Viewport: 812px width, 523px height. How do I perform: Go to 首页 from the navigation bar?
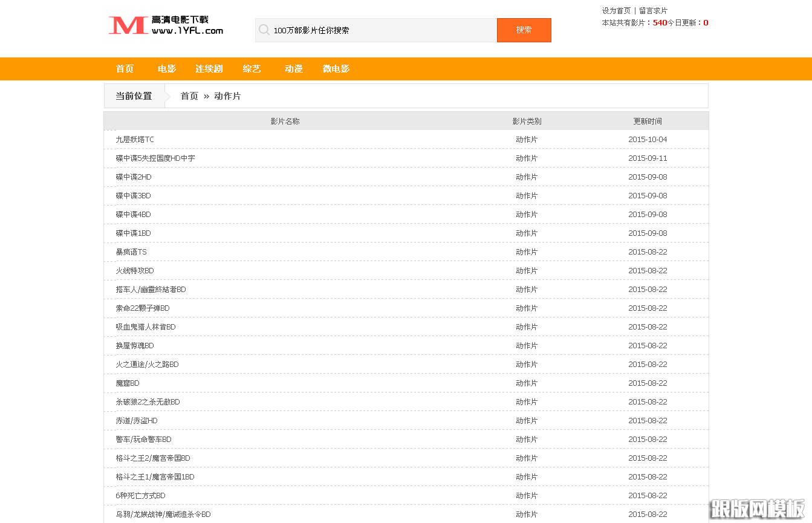[x=125, y=69]
